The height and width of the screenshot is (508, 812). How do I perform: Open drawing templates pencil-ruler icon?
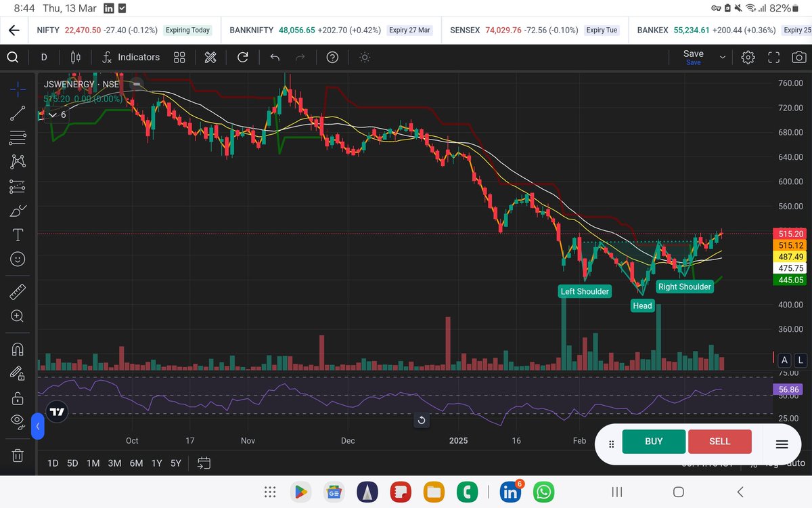pos(210,58)
